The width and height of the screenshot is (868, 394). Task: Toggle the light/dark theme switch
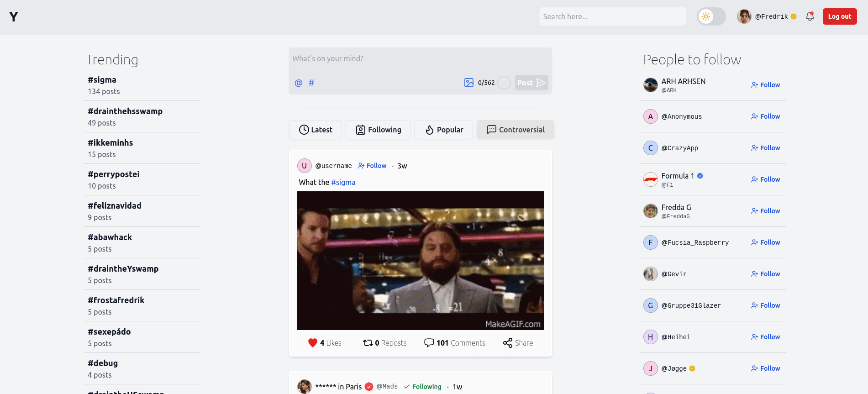point(711,16)
